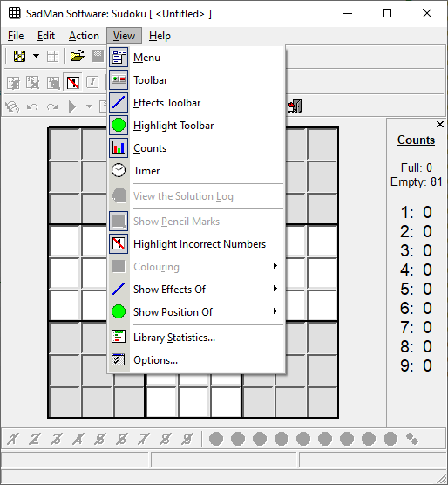Open the File menu

pos(16,36)
